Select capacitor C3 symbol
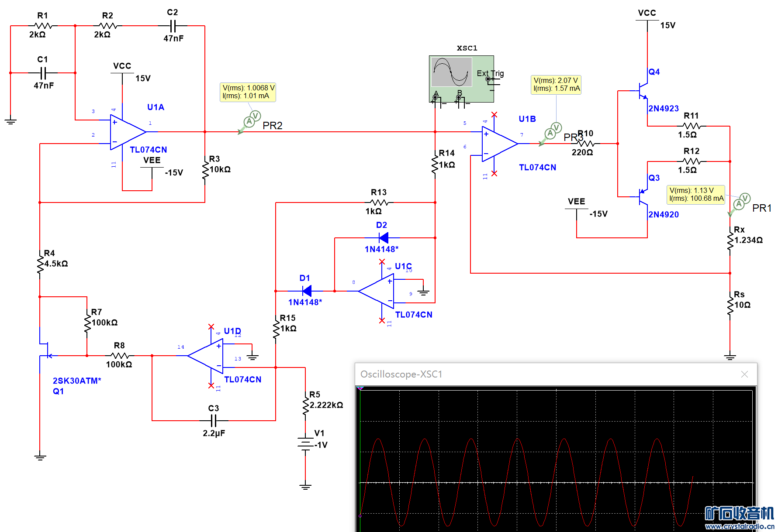This screenshot has width=778, height=532. pos(213,421)
